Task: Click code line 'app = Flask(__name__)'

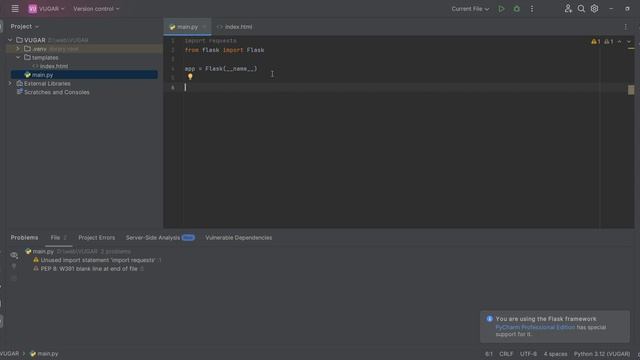Action: (x=221, y=69)
